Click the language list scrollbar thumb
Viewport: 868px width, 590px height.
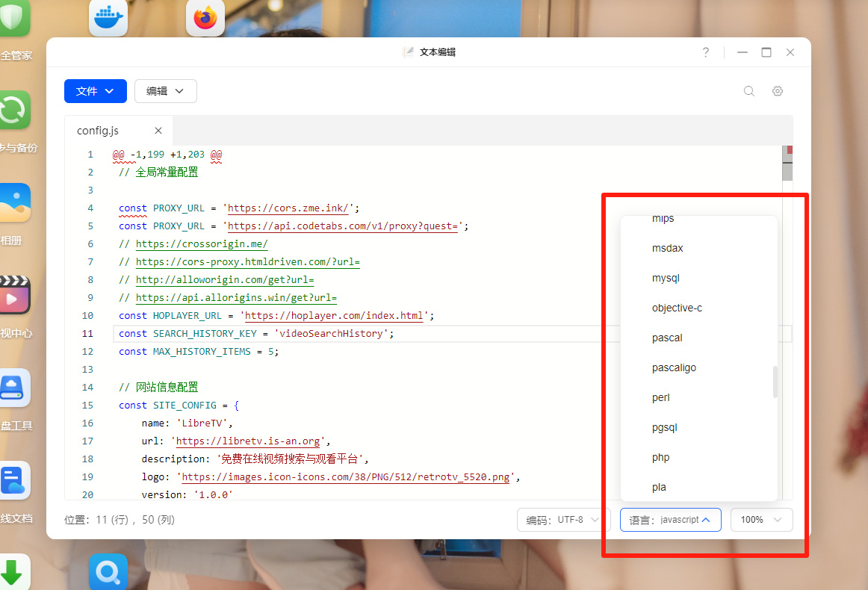point(775,382)
